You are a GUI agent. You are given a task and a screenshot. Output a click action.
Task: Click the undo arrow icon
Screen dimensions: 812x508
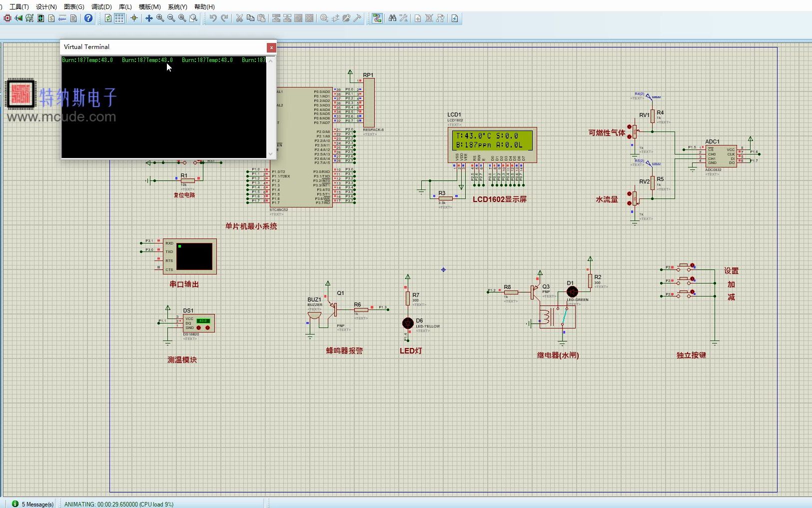(213, 18)
